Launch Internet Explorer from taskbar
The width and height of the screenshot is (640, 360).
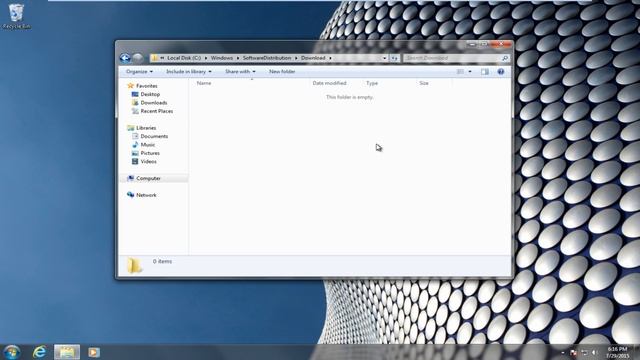(40, 352)
